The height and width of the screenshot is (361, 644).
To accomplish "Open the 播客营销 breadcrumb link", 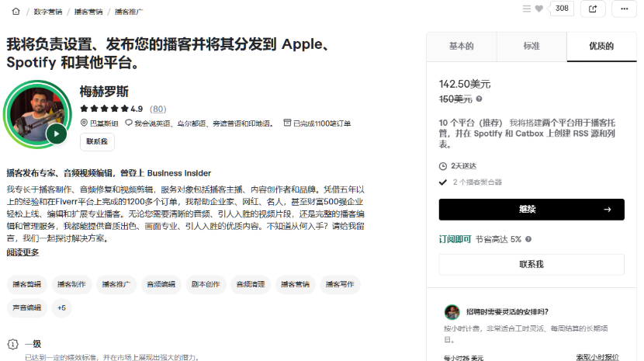I will click(88, 12).
